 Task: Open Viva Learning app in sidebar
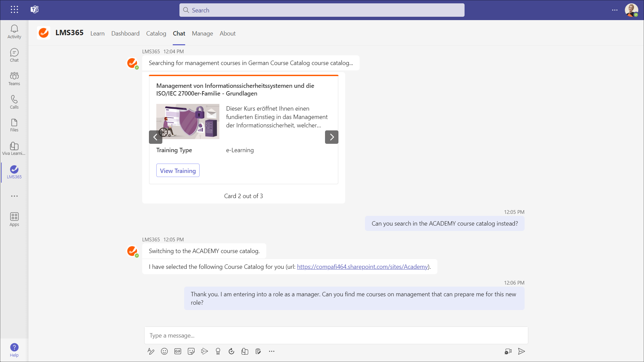pos(14,148)
